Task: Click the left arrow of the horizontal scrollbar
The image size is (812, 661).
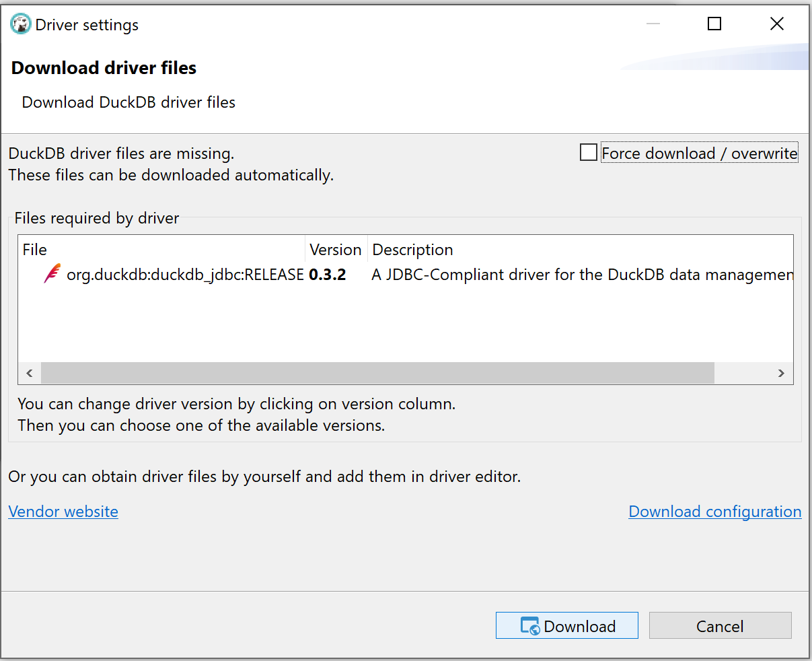Action: pos(29,373)
